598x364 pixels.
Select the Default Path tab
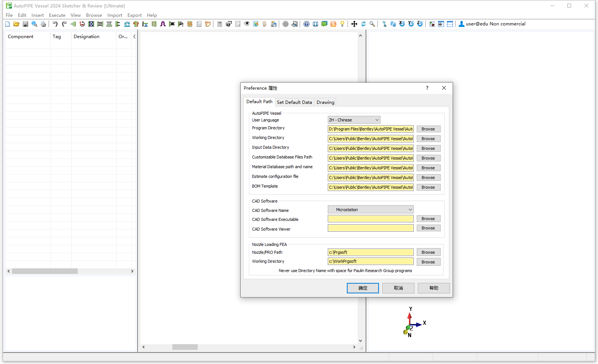[x=259, y=102]
